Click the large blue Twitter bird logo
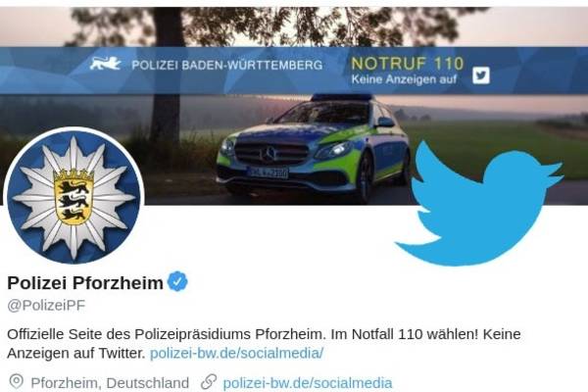The width and height of the screenshot is (588, 392). [479, 203]
